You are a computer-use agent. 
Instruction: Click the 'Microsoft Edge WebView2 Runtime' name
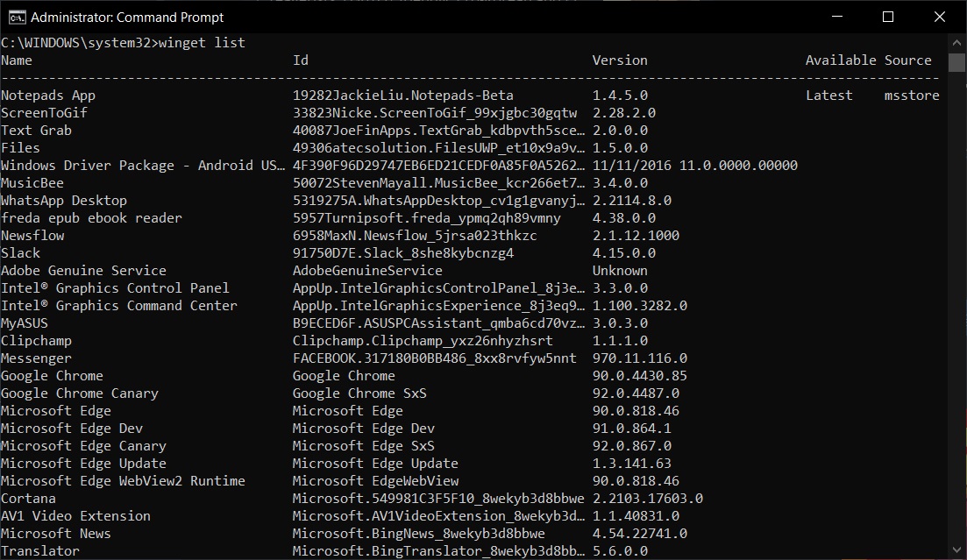[123, 481]
